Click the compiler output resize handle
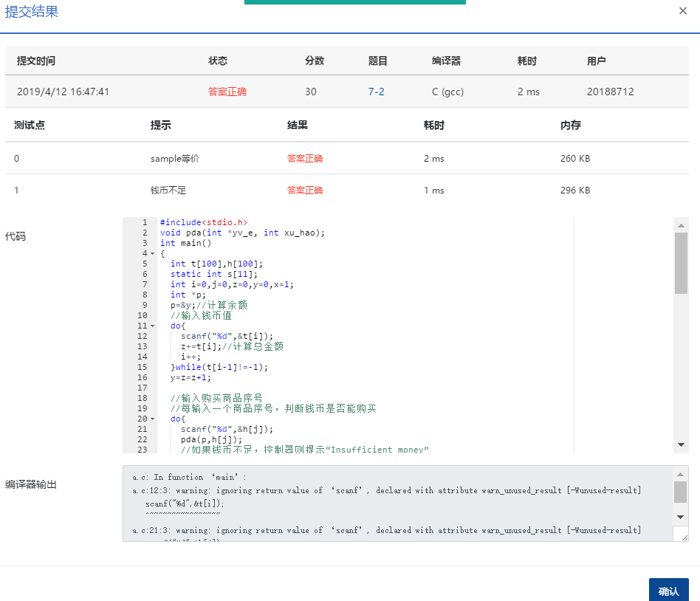This screenshot has width=700, height=601. point(684,538)
